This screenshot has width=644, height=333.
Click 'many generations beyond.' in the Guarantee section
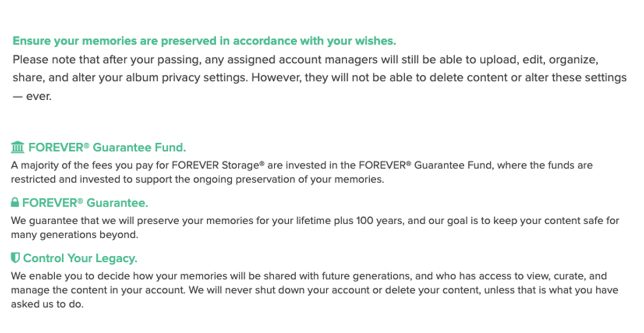point(74,235)
